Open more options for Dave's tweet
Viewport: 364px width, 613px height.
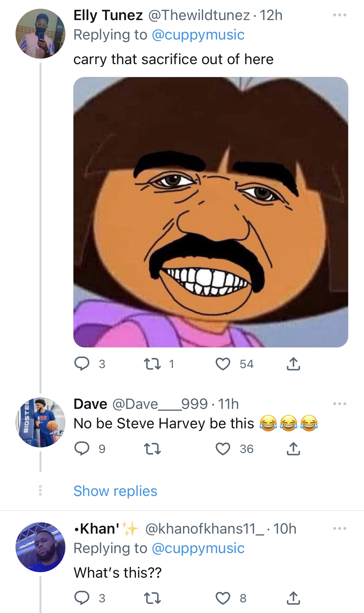tap(340, 404)
